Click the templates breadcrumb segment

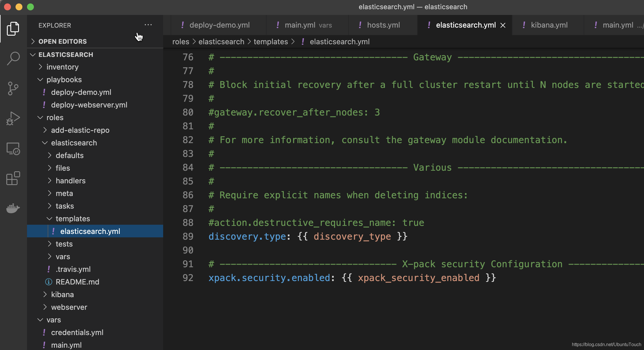271,42
